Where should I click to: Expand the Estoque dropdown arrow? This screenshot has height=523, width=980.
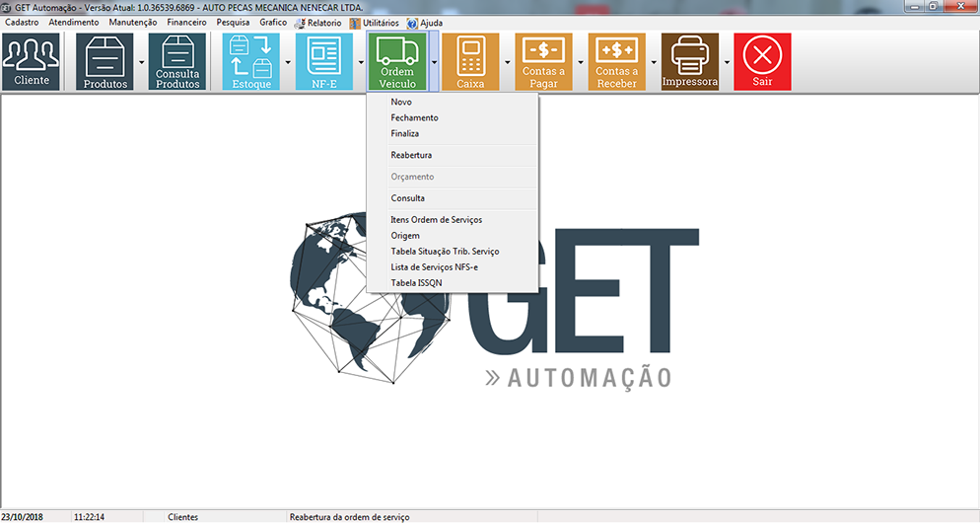click(x=288, y=61)
